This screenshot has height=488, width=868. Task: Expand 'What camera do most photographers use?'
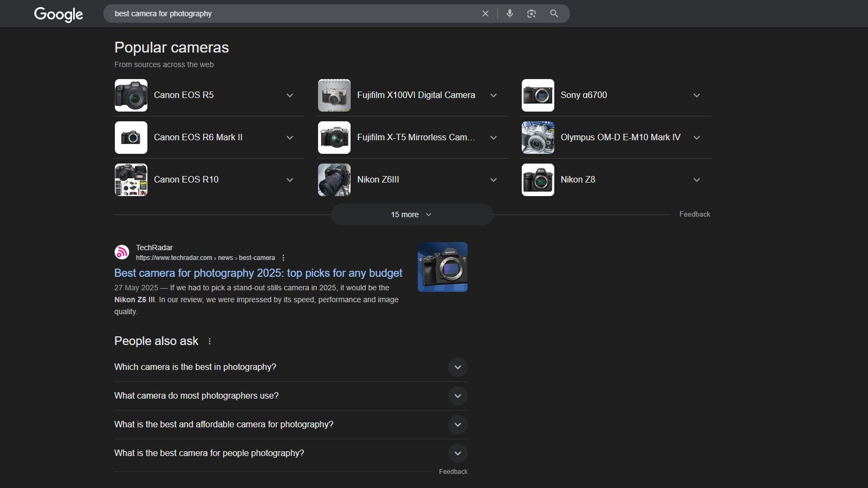click(x=458, y=396)
